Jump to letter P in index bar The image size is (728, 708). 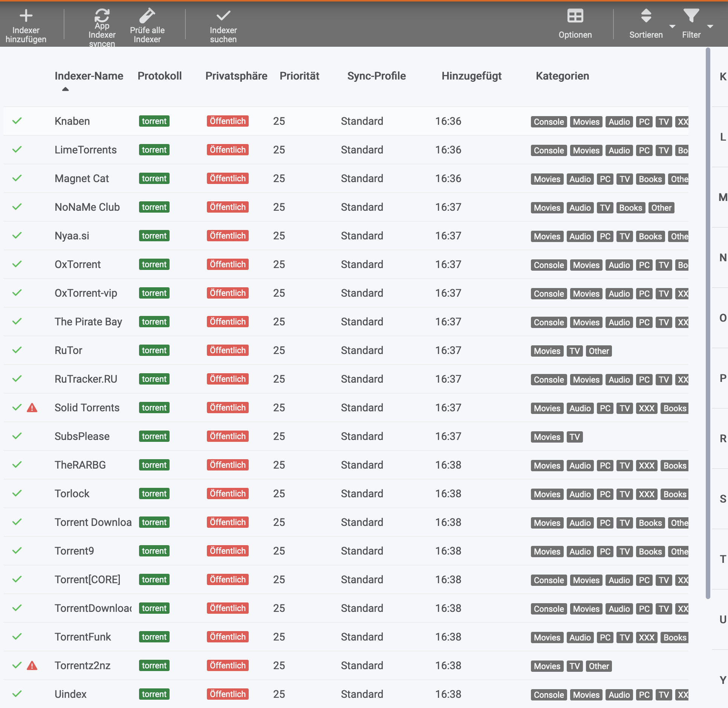coord(722,378)
